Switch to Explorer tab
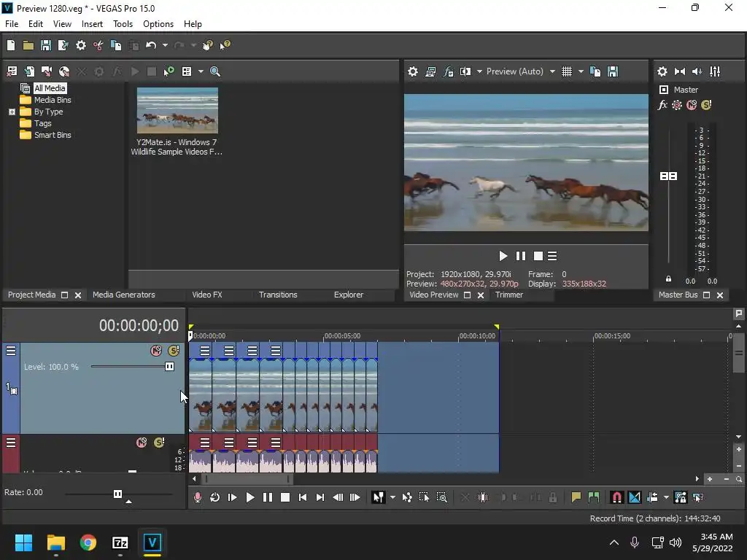This screenshot has width=747, height=560. (348, 295)
